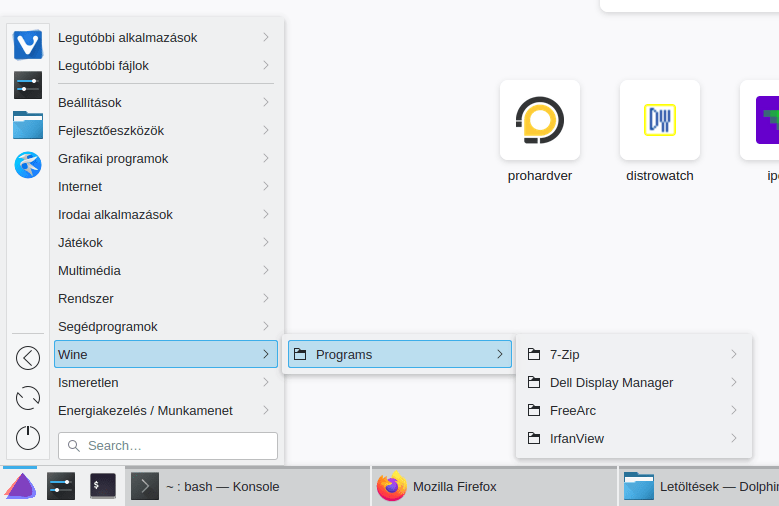Open System Settings pinned on taskbar
The width and height of the screenshot is (779, 506).
pyautogui.click(x=61, y=486)
